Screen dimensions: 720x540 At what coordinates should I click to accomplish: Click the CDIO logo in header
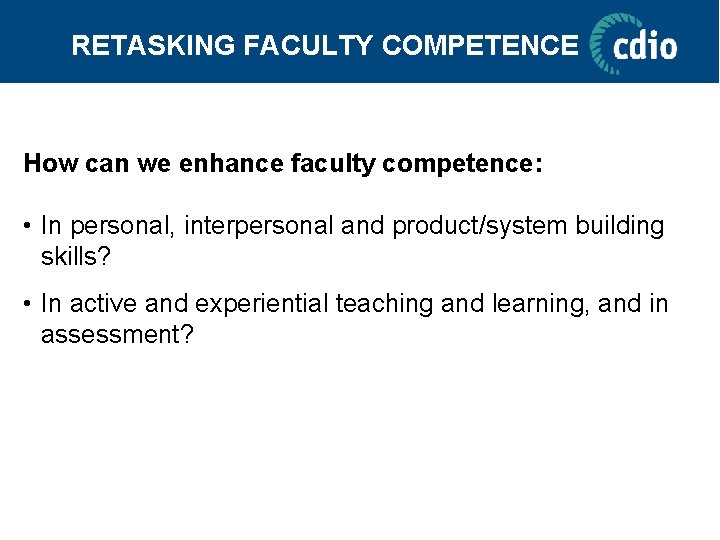click(x=633, y=43)
